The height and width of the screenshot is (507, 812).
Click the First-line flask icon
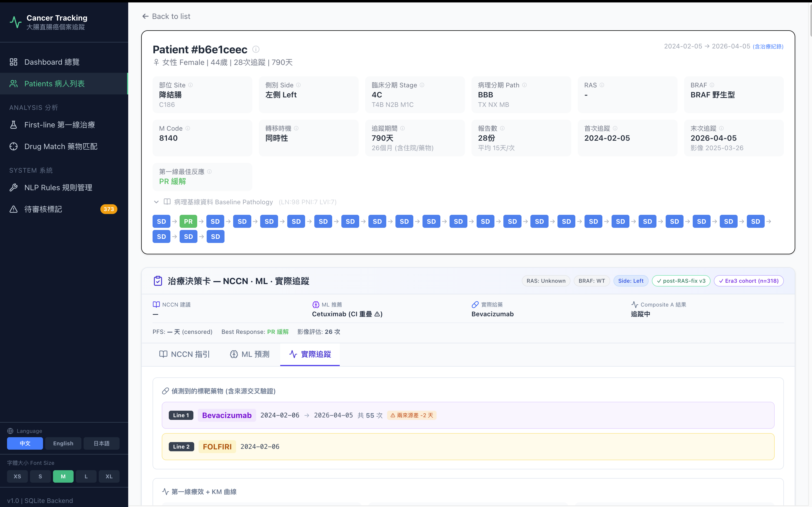pyautogui.click(x=14, y=125)
